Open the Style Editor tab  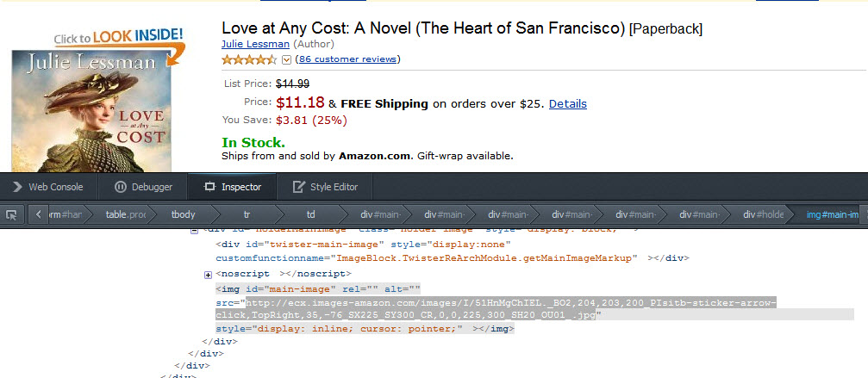[x=325, y=187]
